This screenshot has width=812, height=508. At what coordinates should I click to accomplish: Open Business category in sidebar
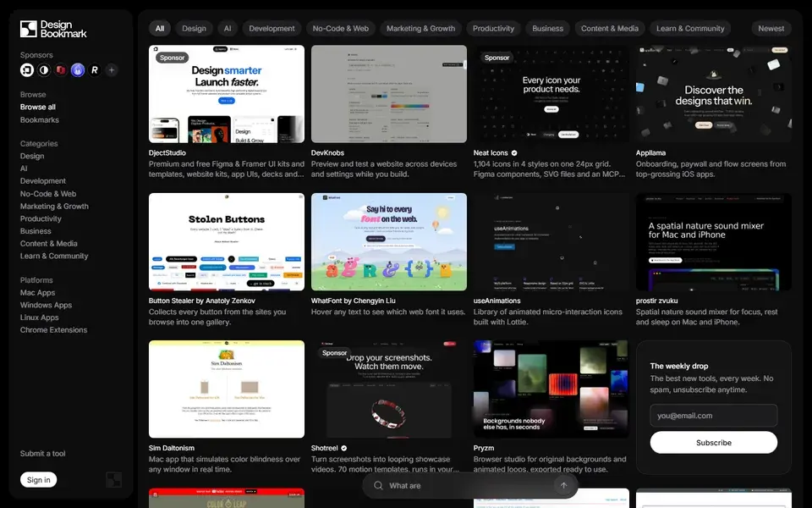(x=36, y=231)
